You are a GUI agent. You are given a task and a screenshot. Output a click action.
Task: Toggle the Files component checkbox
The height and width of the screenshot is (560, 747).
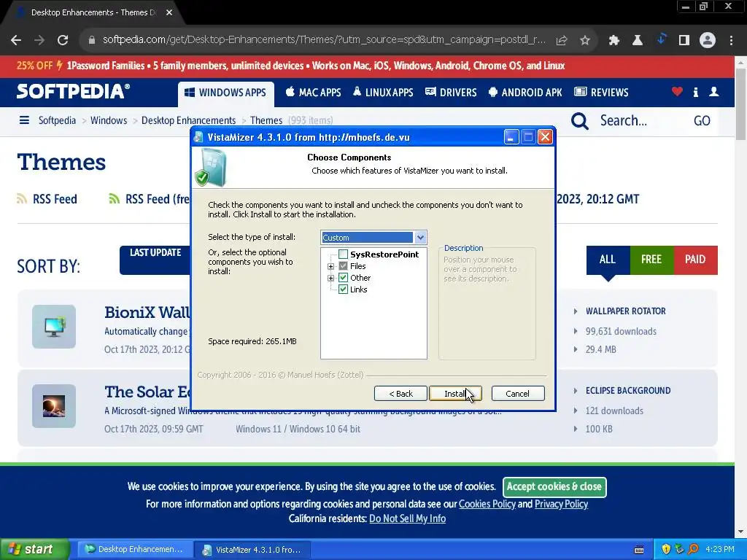point(343,266)
